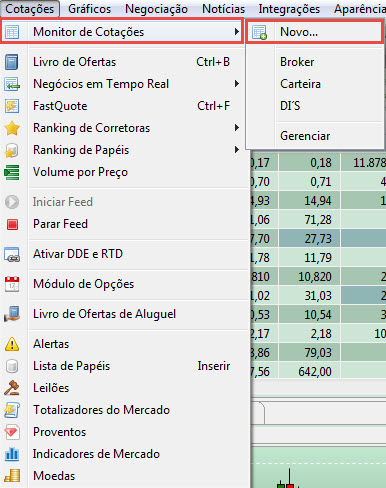
Task: Open the Gráficos menu
Action: tap(89, 9)
